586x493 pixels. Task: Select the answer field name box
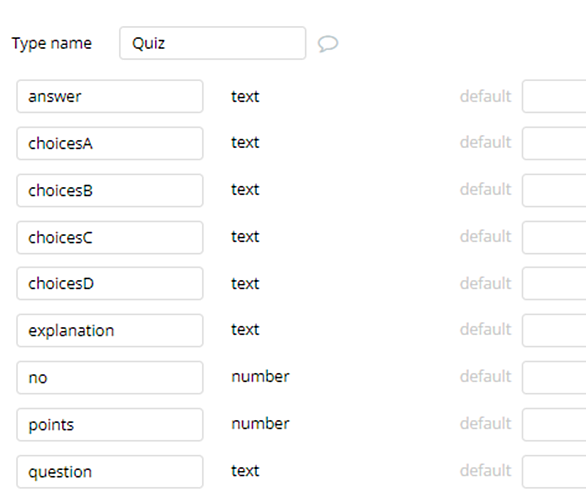110,96
